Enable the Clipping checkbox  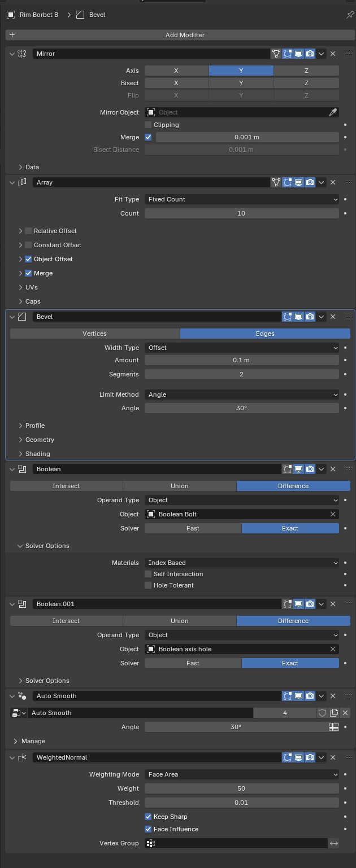pyautogui.click(x=148, y=125)
